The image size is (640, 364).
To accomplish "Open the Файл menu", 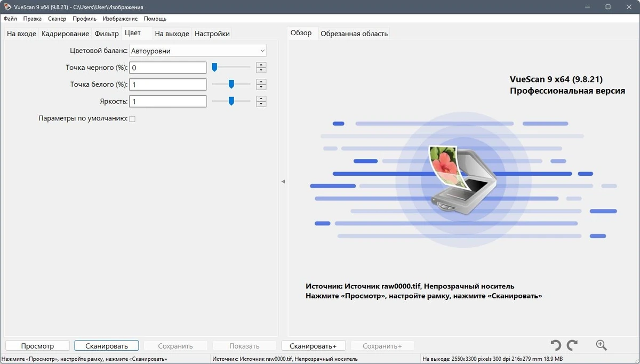I will click(x=10, y=19).
